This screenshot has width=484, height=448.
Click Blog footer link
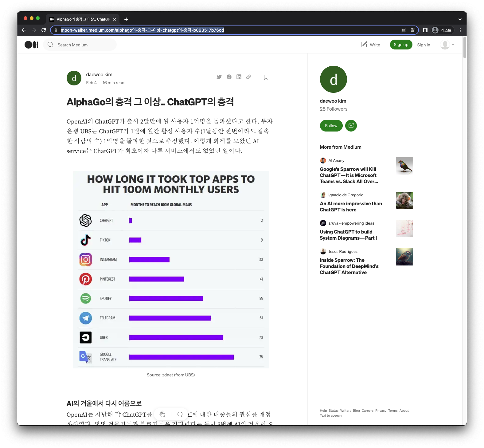356,411
